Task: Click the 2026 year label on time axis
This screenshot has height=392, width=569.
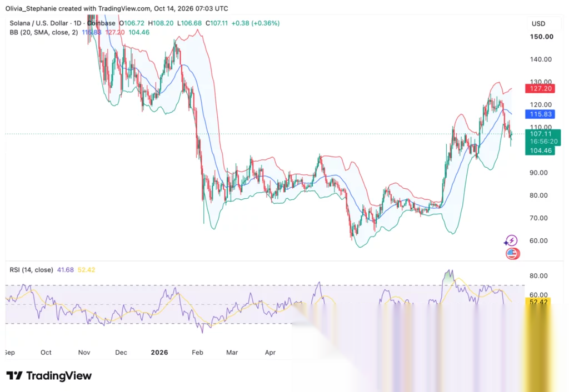Action: tap(159, 353)
